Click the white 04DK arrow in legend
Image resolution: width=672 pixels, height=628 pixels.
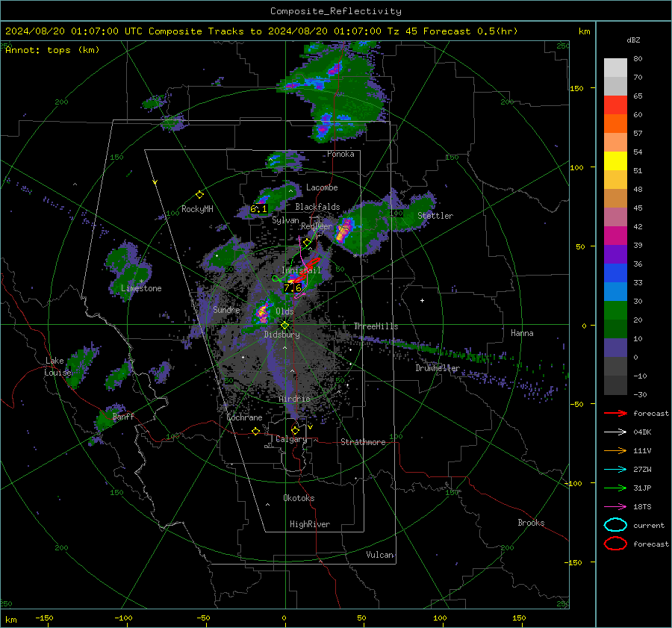pyautogui.click(x=615, y=432)
